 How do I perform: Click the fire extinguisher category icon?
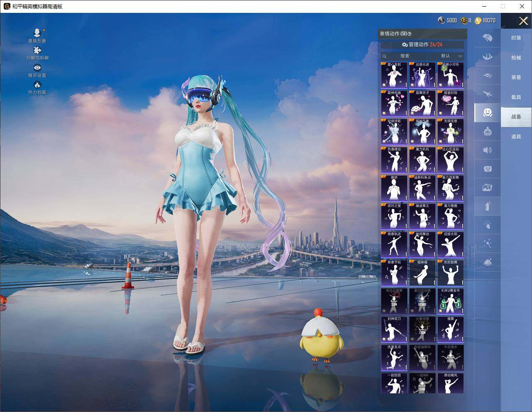coord(487,206)
